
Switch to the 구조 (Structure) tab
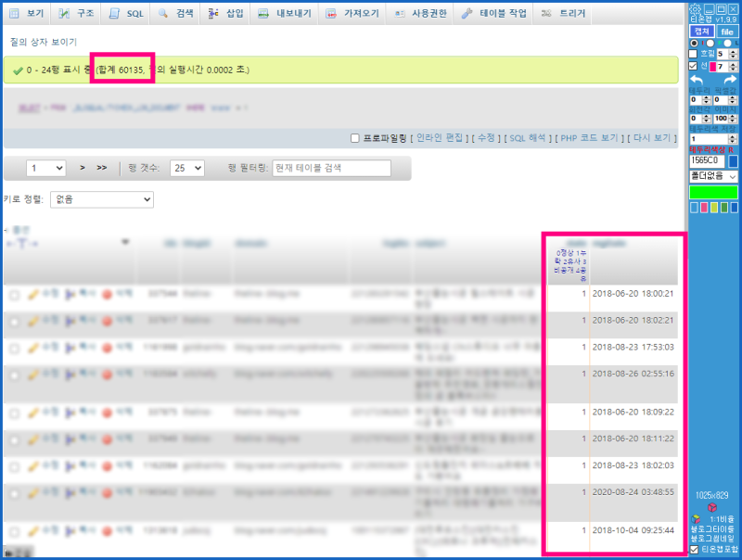point(76,13)
